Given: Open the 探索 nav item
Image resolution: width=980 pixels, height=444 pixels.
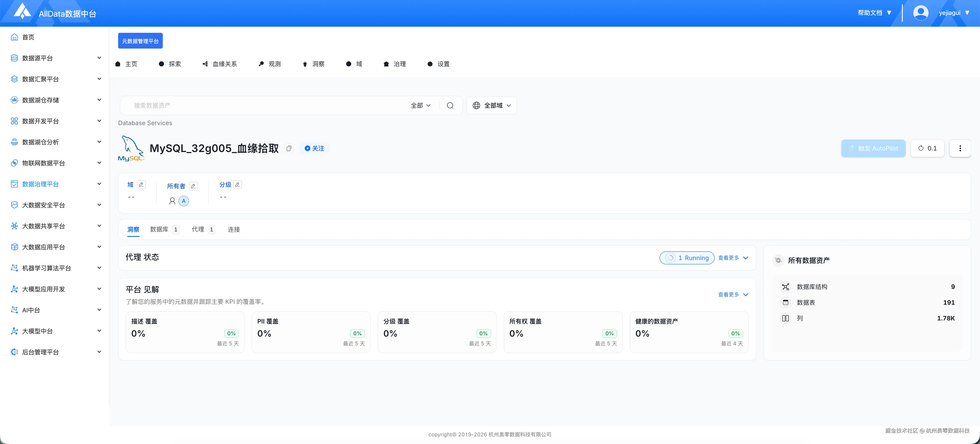Looking at the screenshot, I should [170, 64].
